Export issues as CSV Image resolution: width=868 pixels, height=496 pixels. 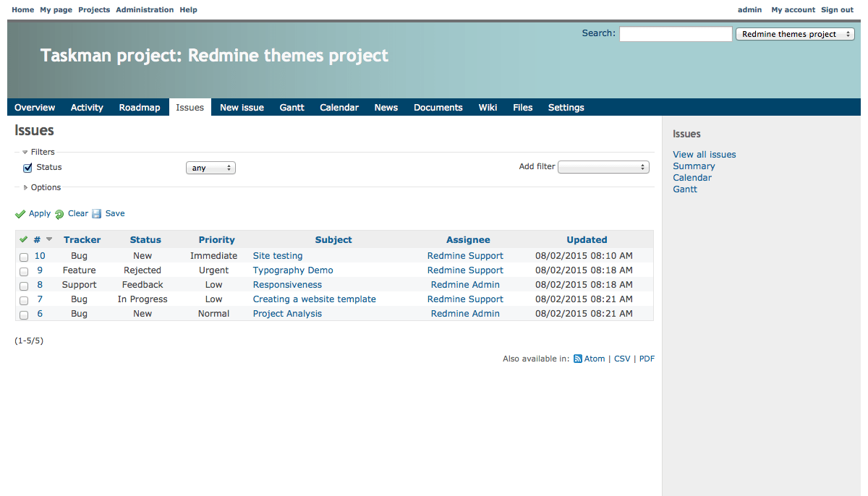[x=622, y=359]
